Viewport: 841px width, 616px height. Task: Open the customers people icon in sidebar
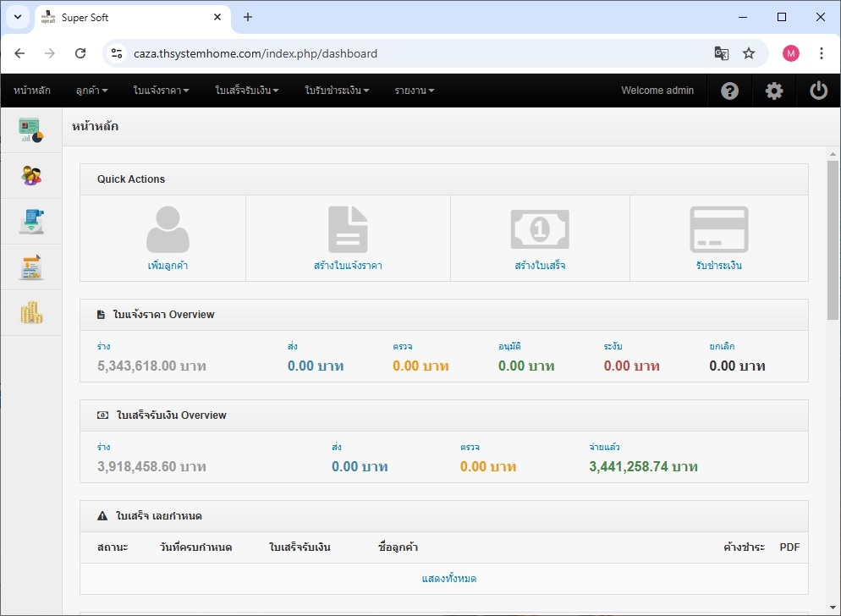tap(31, 176)
